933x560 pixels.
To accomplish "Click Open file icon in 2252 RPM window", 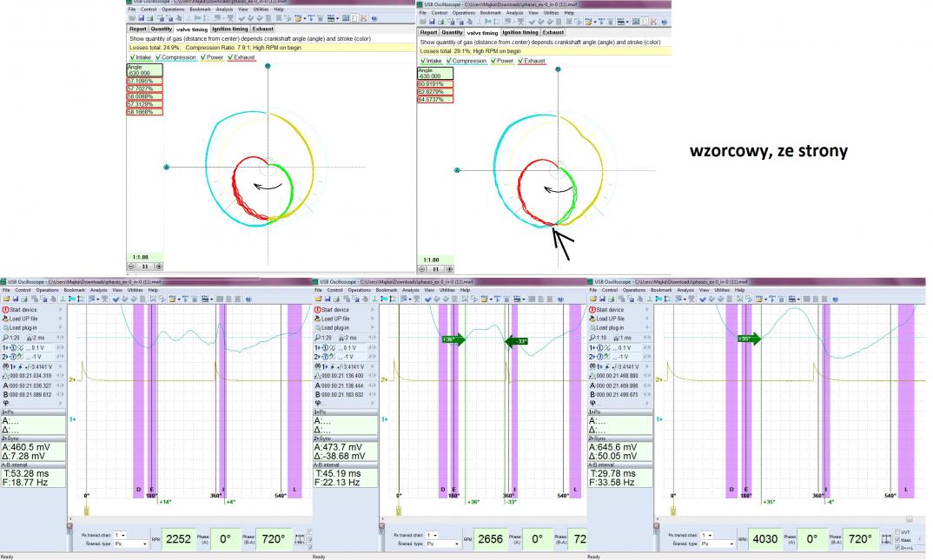I will tap(7, 299).
